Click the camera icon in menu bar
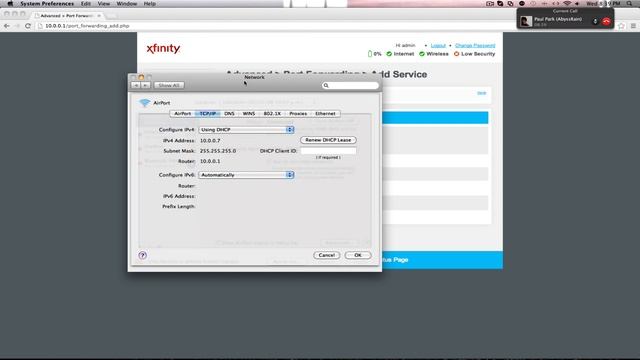Viewport: 640px width, 360px height. click(x=490, y=4)
